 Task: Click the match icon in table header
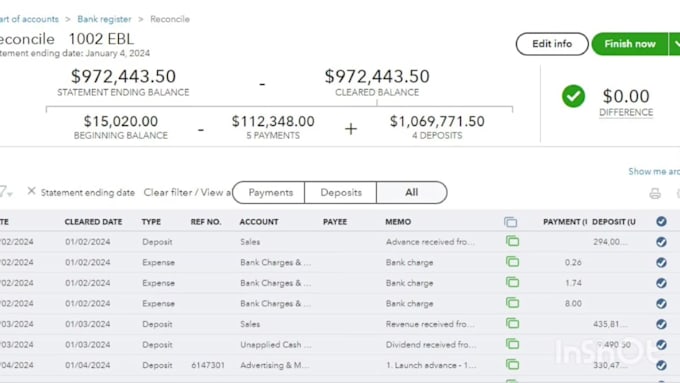(510, 222)
